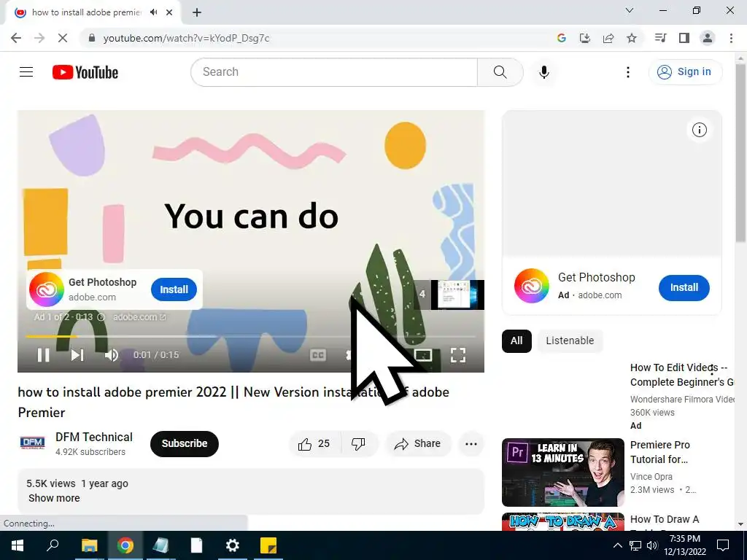Subscribe to DFM Technical channel
Image resolution: width=747 pixels, height=560 pixels.
point(185,444)
